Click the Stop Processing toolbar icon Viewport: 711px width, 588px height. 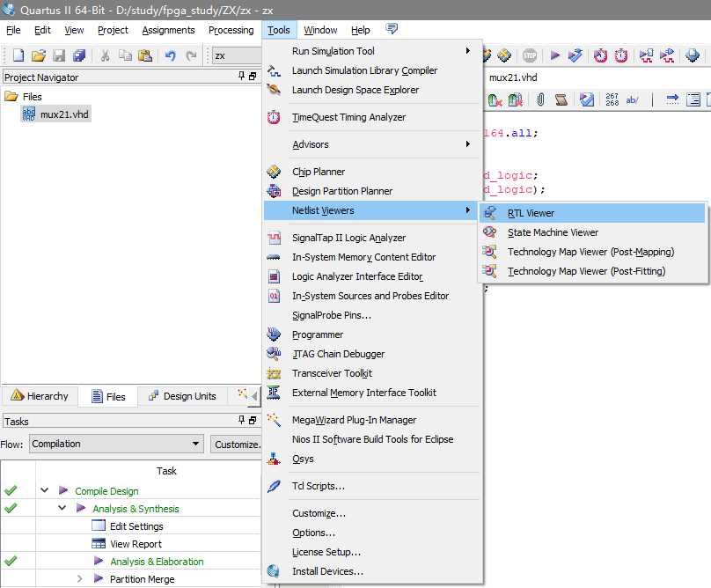[x=530, y=55]
